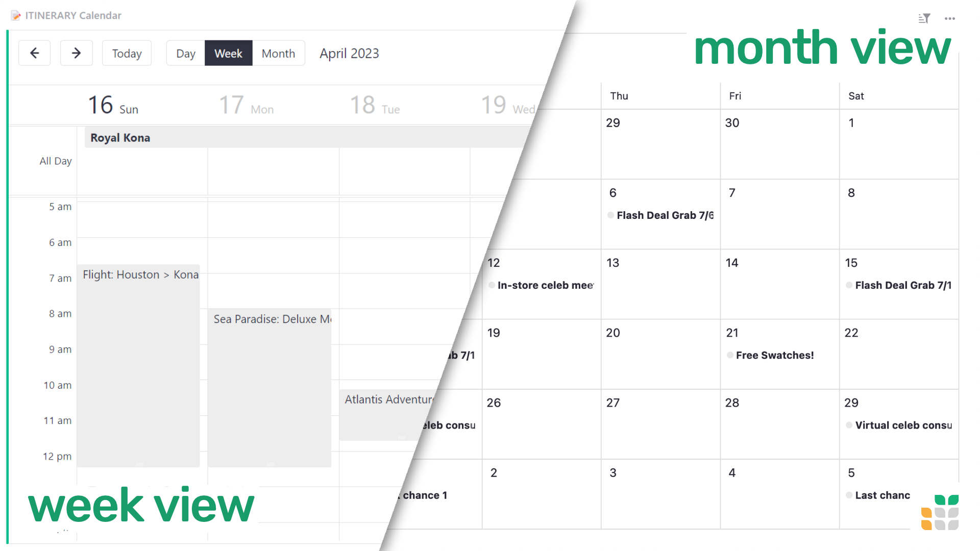Click the ITINERARY Calendar app icon
Viewport: 980px width, 551px height.
tap(15, 15)
